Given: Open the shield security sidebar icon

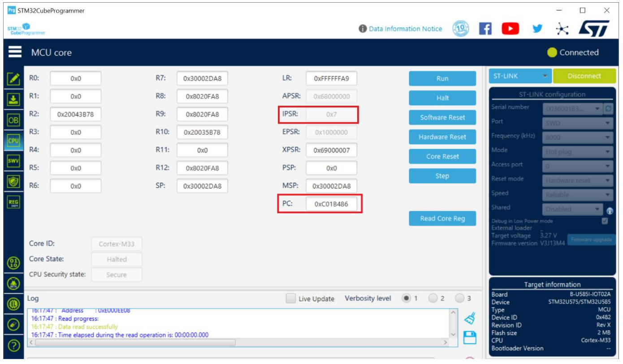Looking at the screenshot, I should 14,181.
